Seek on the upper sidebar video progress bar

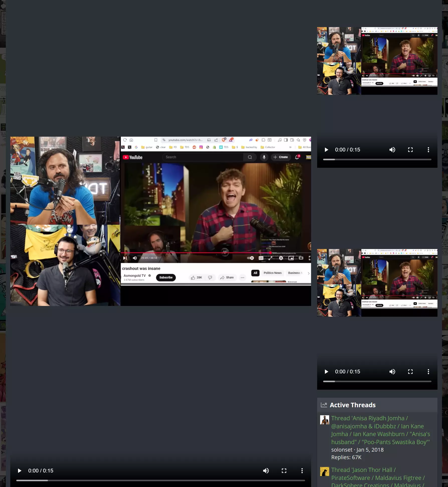377,159
